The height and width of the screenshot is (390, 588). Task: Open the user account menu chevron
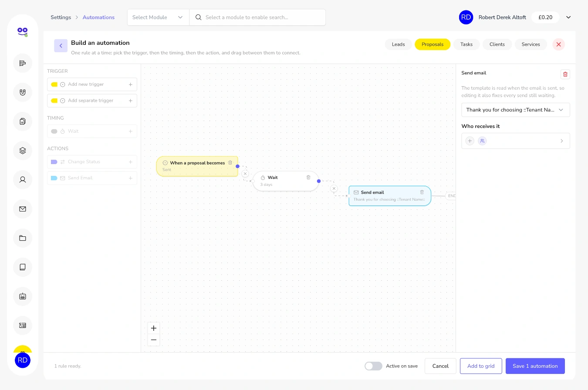click(568, 17)
